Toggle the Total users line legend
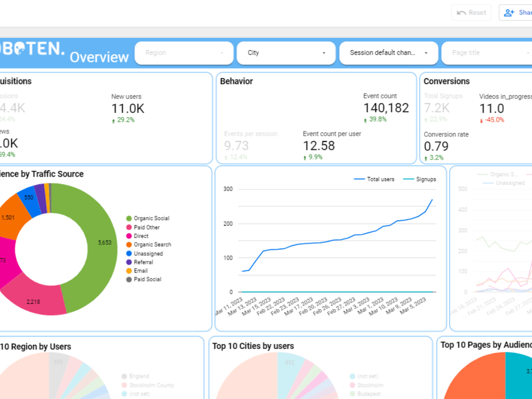 coord(374,179)
